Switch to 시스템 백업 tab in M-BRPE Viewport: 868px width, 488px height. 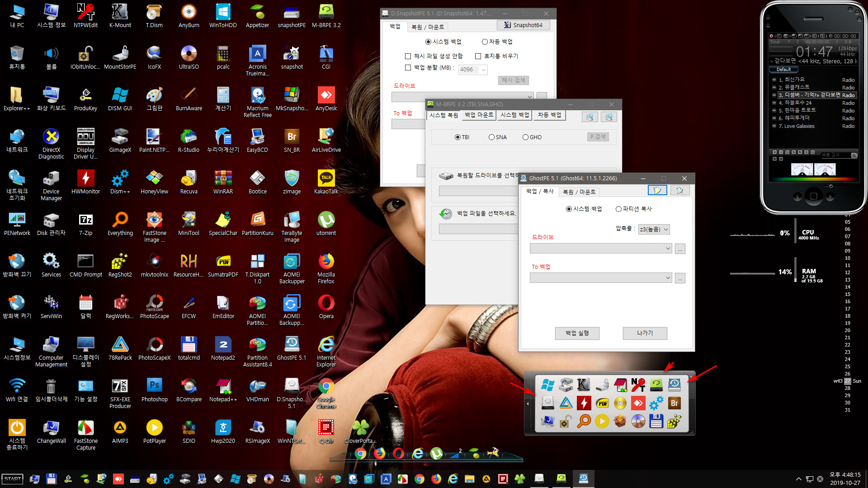click(x=514, y=115)
